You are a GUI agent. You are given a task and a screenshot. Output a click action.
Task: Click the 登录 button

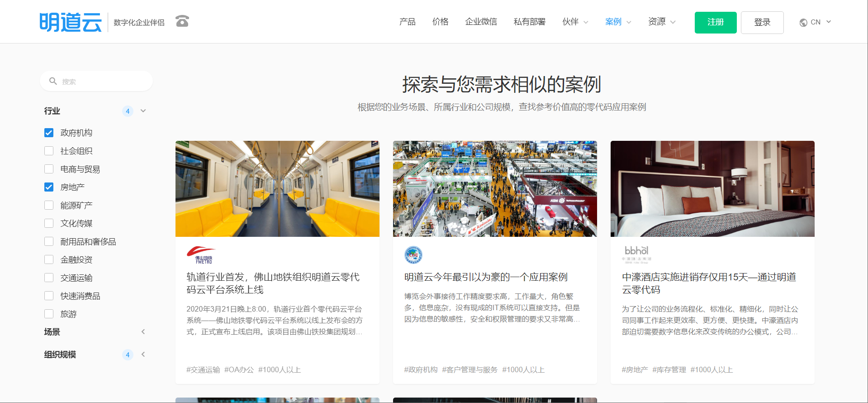(x=762, y=23)
